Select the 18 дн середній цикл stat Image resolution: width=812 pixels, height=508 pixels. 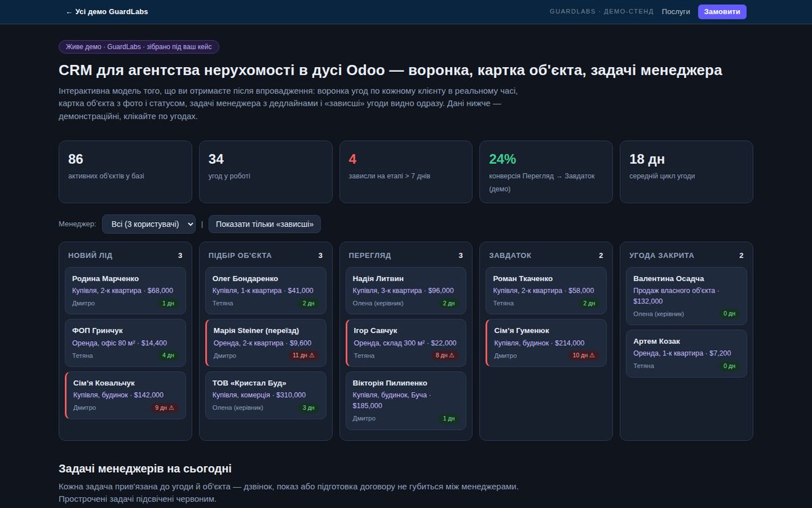(x=686, y=172)
